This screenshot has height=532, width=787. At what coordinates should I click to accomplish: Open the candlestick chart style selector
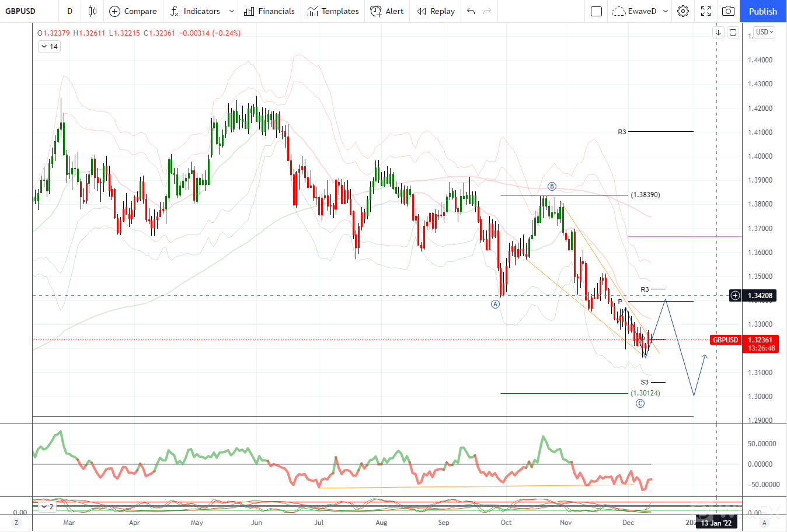tap(92, 11)
